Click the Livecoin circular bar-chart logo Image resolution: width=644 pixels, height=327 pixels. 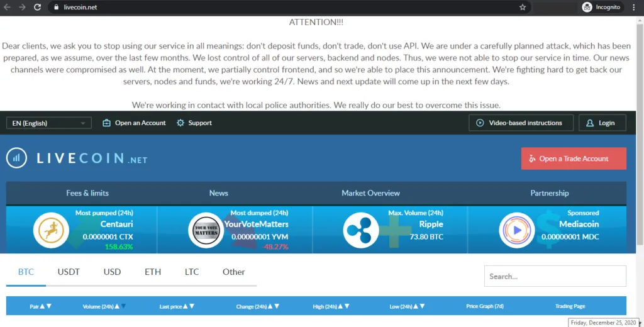coord(16,158)
